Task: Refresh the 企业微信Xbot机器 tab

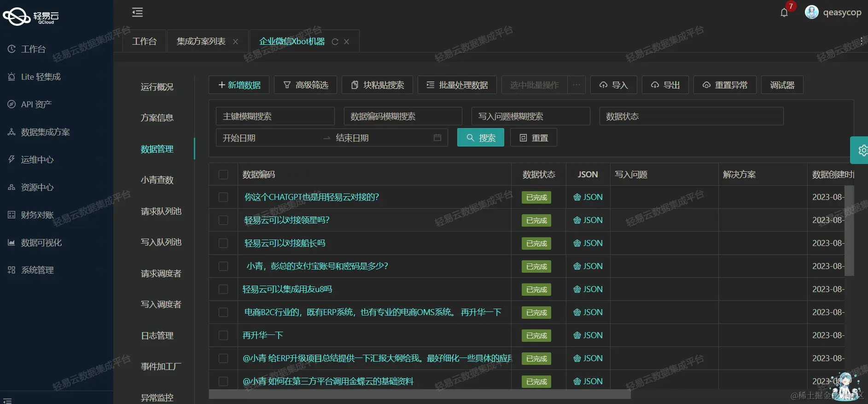Action: pyautogui.click(x=335, y=42)
